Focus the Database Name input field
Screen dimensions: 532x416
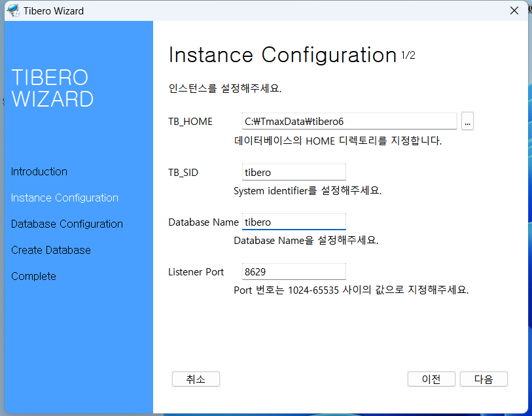(x=294, y=222)
